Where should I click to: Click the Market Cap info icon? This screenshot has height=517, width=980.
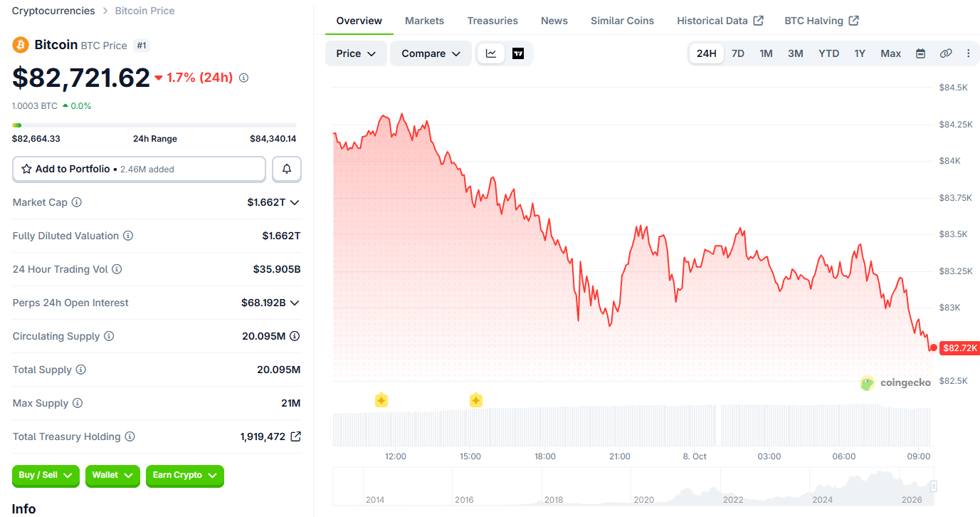77,202
